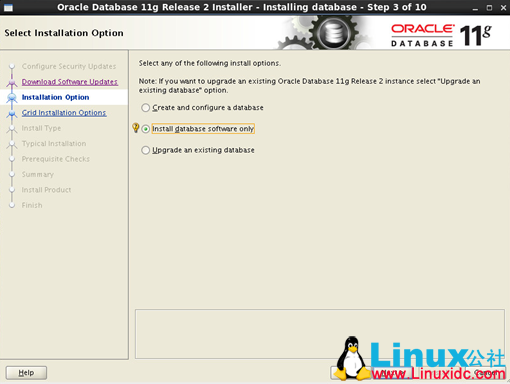Click the Install Product step label
Image resolution: width=510 pixels, height=384 pixels.
46,190
